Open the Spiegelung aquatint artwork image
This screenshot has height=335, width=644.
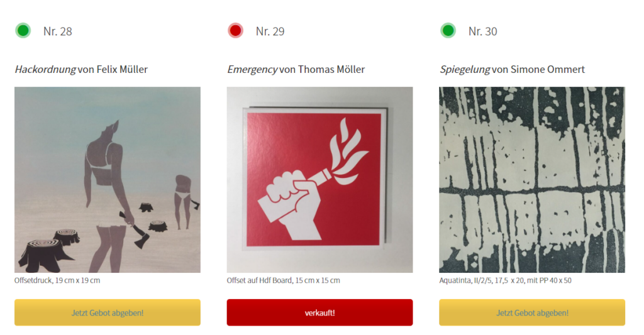coord(532,179)
